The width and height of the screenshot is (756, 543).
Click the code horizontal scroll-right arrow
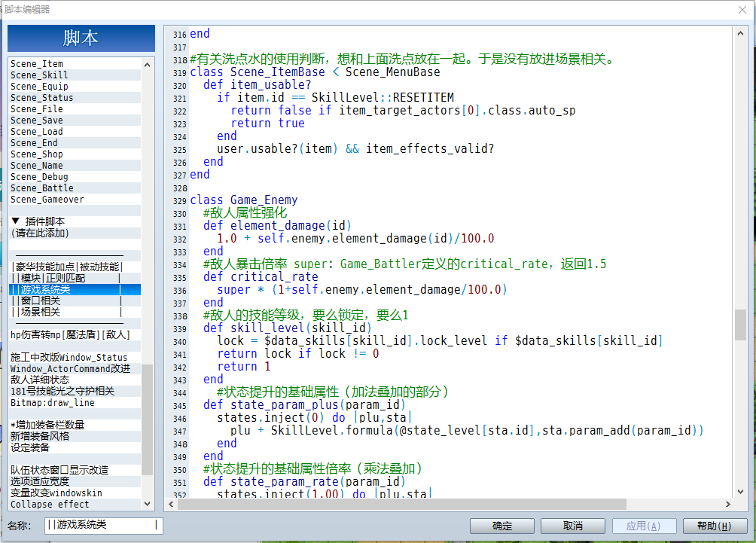(x=728, y=504)
